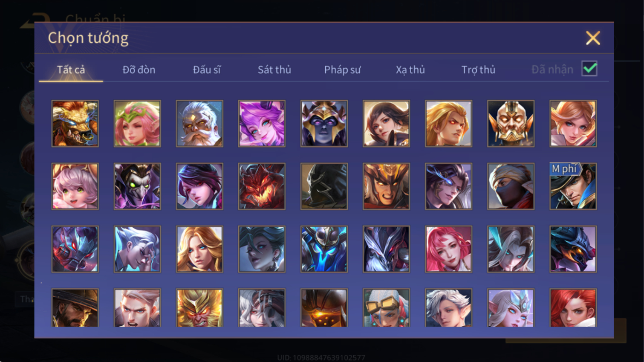644x362 pixels.
Task: Choose the pink-haired flower crown hero
Action: coord(137,124)
